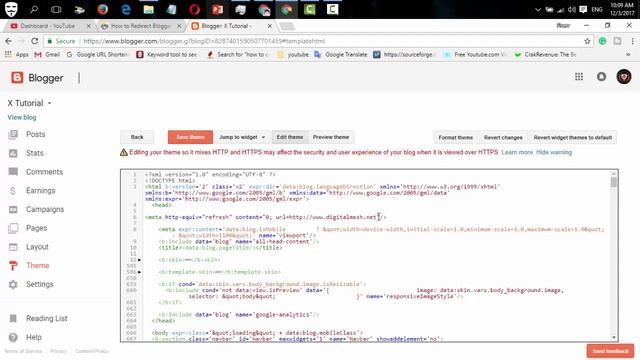
Task: Open the notifications bell icon
Action: [x=601, y=77]
